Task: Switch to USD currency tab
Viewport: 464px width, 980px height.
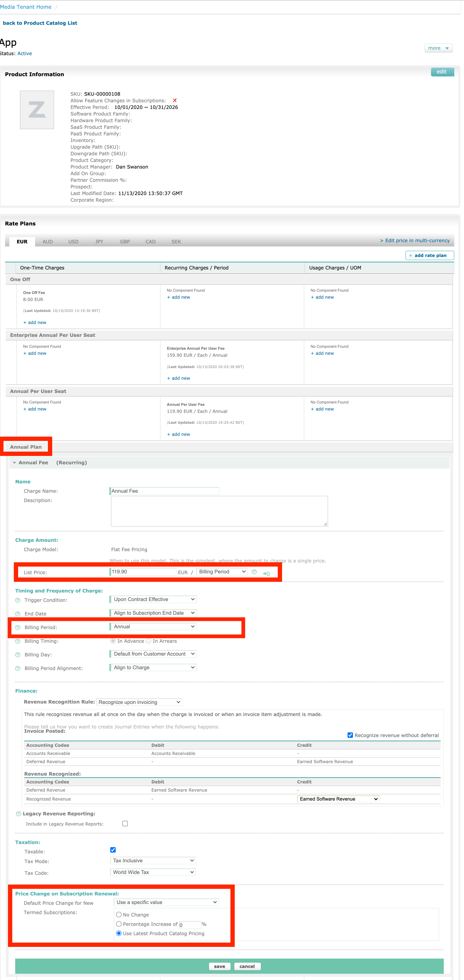Action: point(73,242)
